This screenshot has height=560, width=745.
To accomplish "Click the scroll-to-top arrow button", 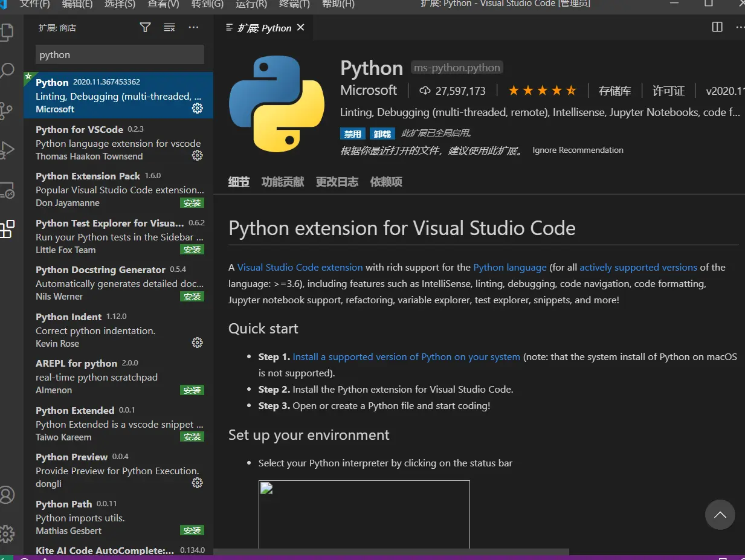I will tap(720, 515).
